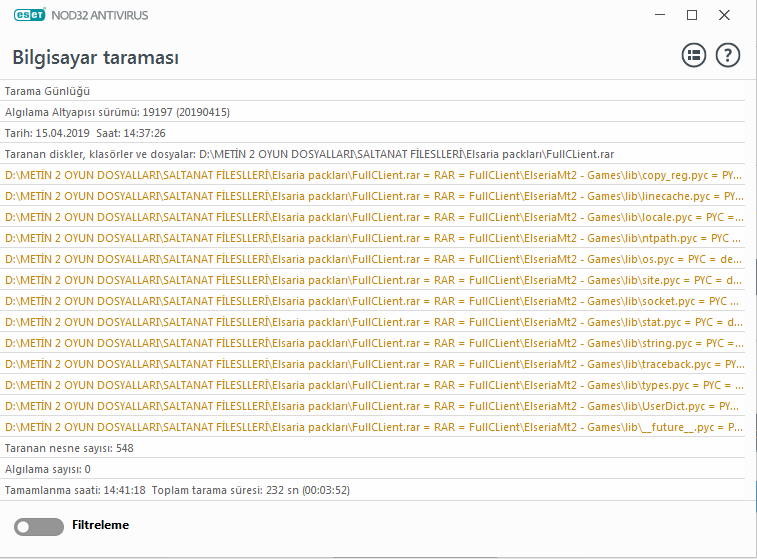
Task: Select the linecache.pyc log row
Action: point(373,196)
